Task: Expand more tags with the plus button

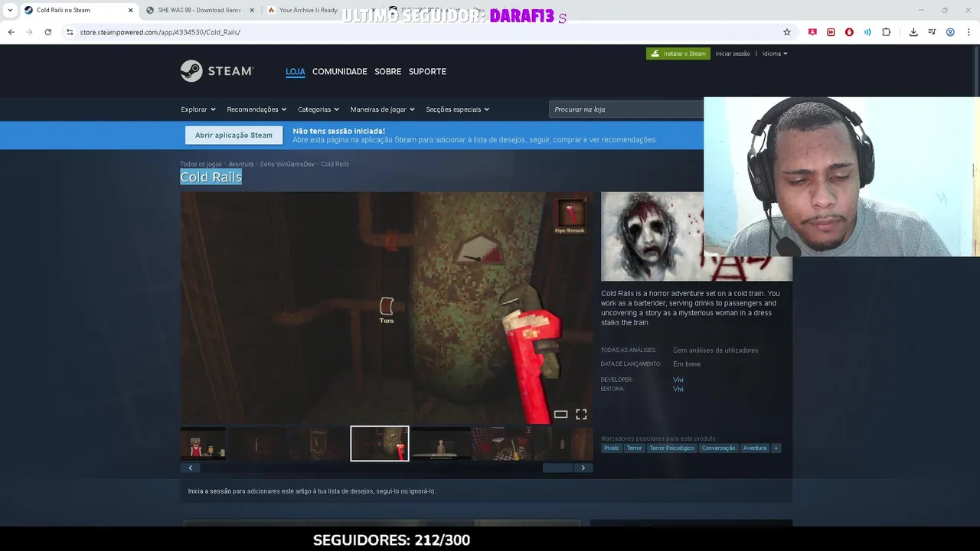Action: (776, 448)
